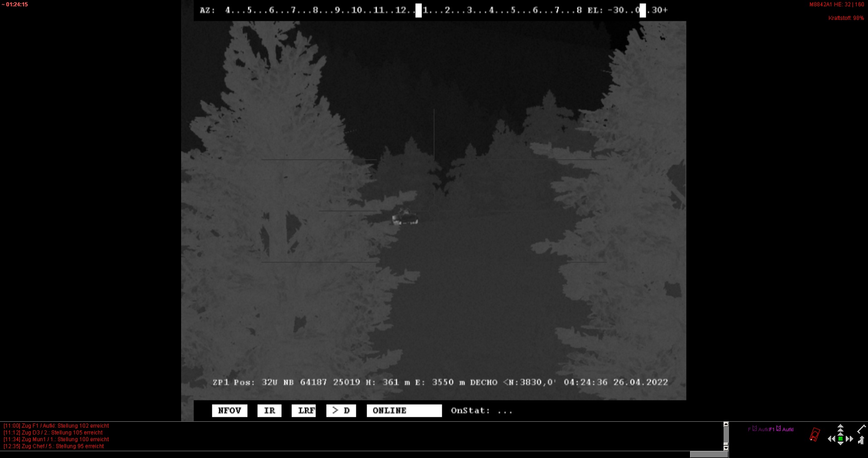Screen dimensions: 868x458
Task: Select the red vehicle outline icon
Action: (815, 434)
